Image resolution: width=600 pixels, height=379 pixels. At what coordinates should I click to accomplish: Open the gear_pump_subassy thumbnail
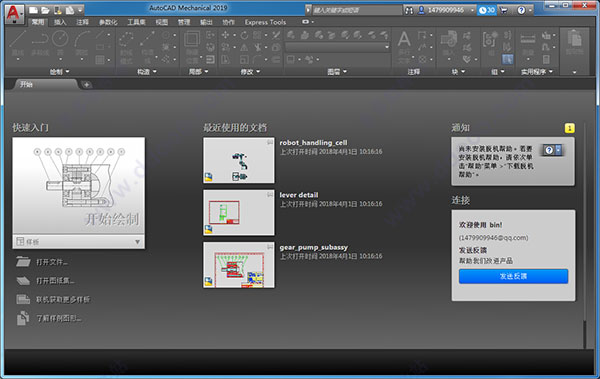click(x=239, y=265)
